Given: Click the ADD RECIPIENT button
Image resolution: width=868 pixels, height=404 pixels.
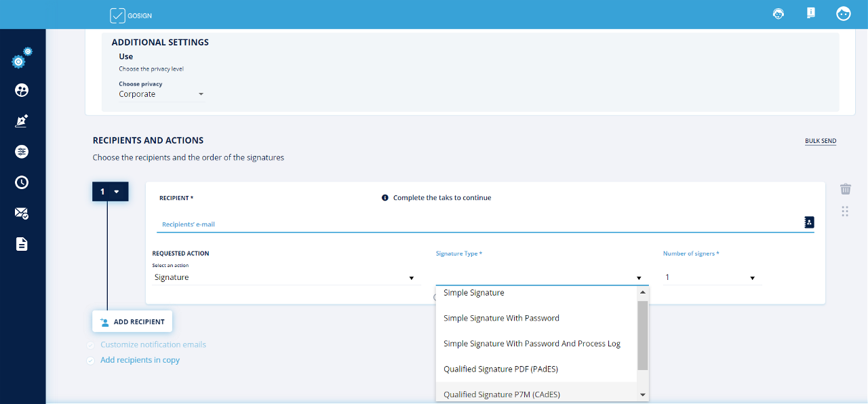Looking at the screenshot, I should 132,322.
